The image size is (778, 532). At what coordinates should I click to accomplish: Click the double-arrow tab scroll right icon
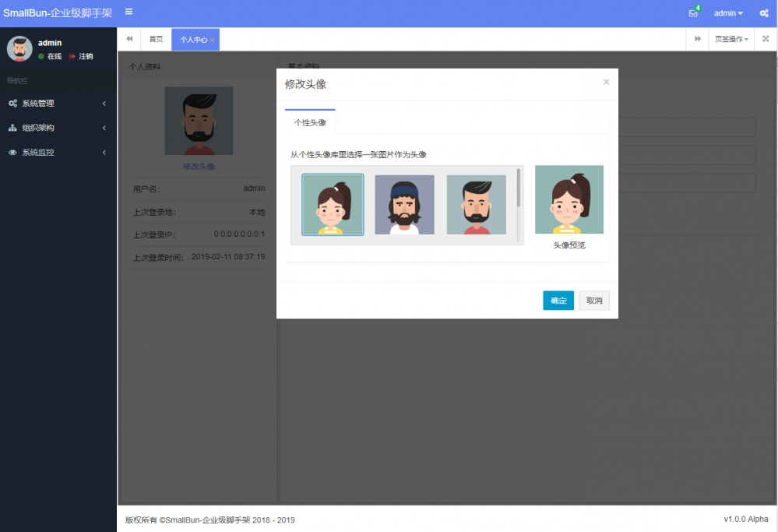699,38
